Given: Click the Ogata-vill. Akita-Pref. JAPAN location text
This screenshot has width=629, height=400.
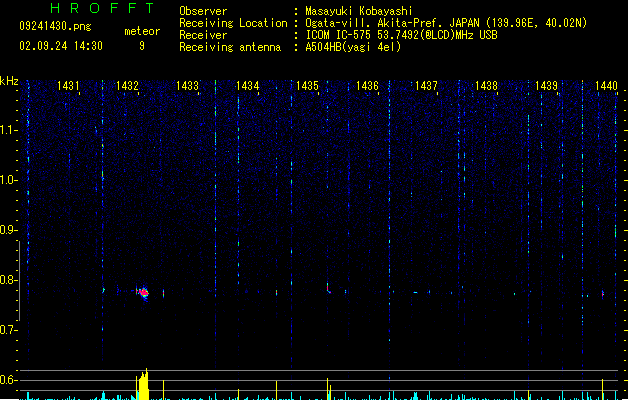Looking at the screenshot, I should click(446, 23).
